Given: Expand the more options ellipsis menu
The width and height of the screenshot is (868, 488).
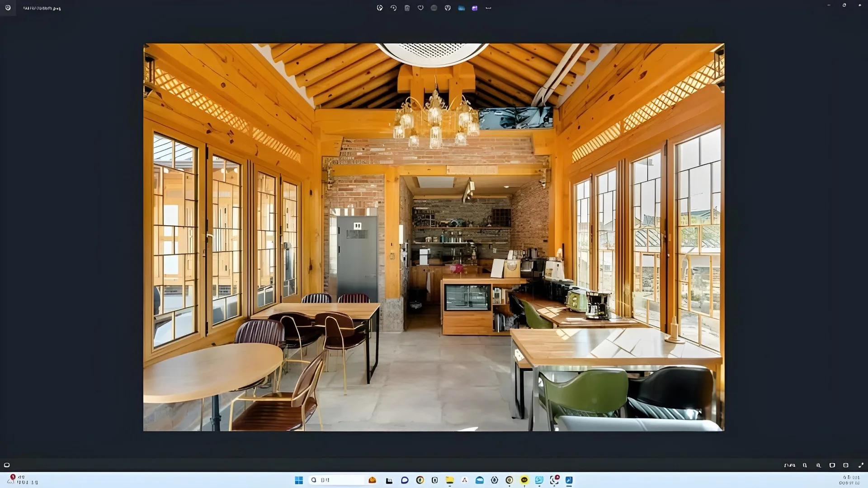Looking at the screenshot, I should [x=488, y=8].
